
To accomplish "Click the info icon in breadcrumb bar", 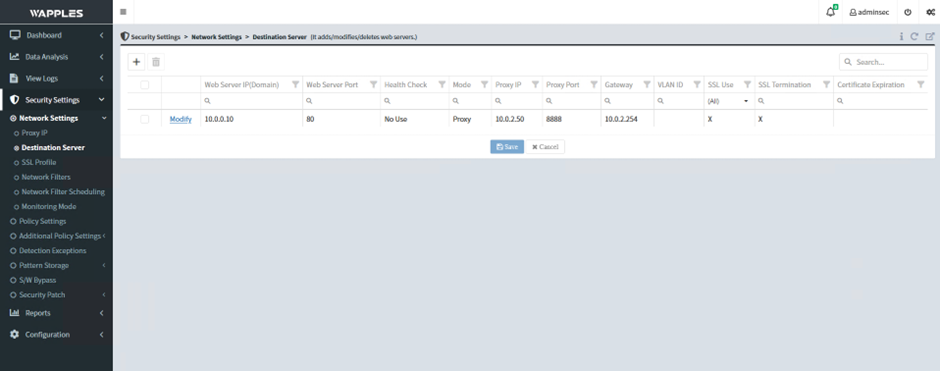I will coord(901,37).
